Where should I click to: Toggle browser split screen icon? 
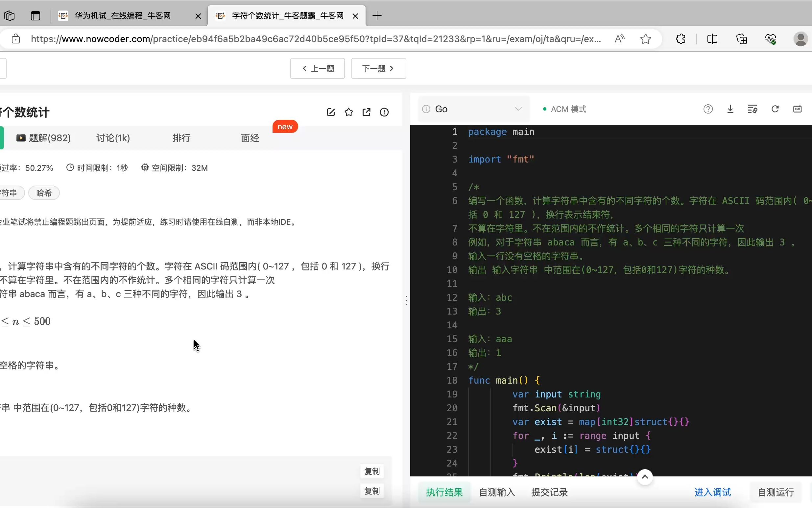click(712, 39)
